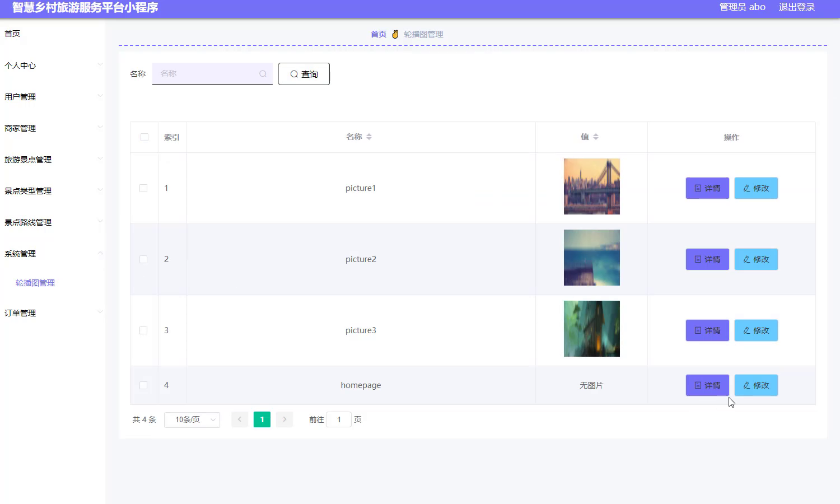Expand the 商家管理 sidebar menu
The width and height of the screenshot is (840, 504).
[x=53, y=128]
